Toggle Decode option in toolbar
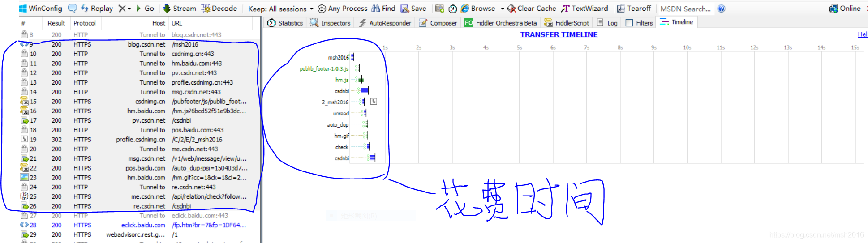The height and width of the screenshot is (243, 868). [219, 9]
